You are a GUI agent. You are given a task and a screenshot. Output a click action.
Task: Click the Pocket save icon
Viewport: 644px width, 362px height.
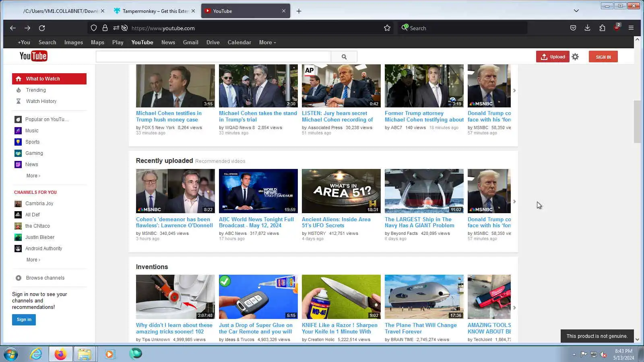573,28
